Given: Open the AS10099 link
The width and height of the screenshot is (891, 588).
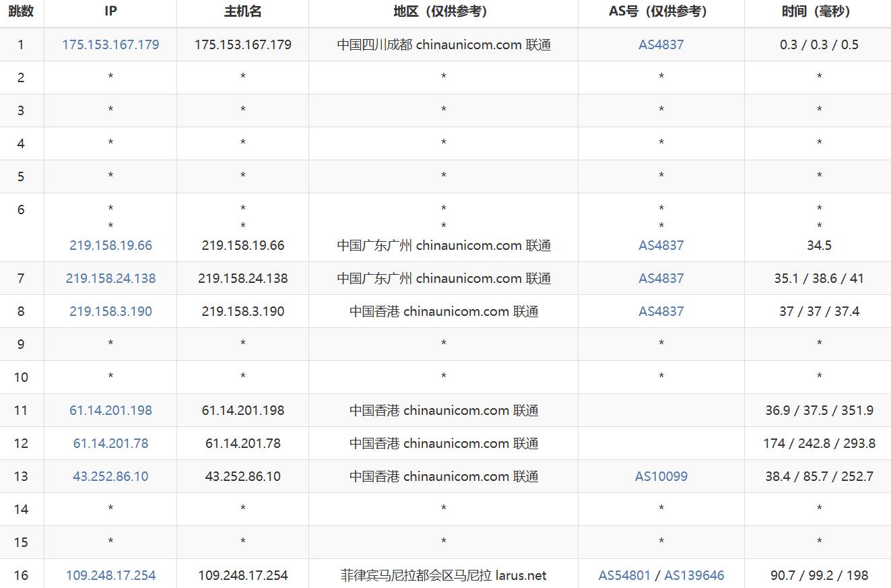Looking at the screenshot, I should pos(661,476).
